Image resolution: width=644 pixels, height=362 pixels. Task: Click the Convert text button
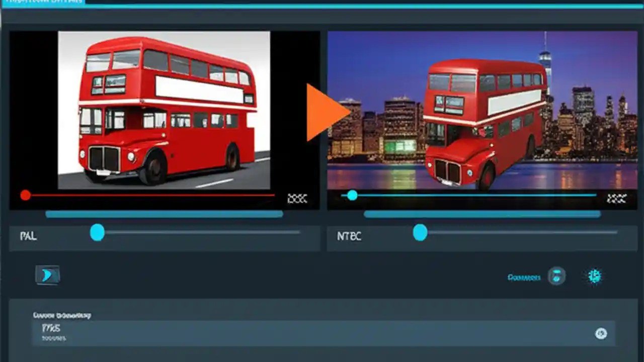coord(523,277)
